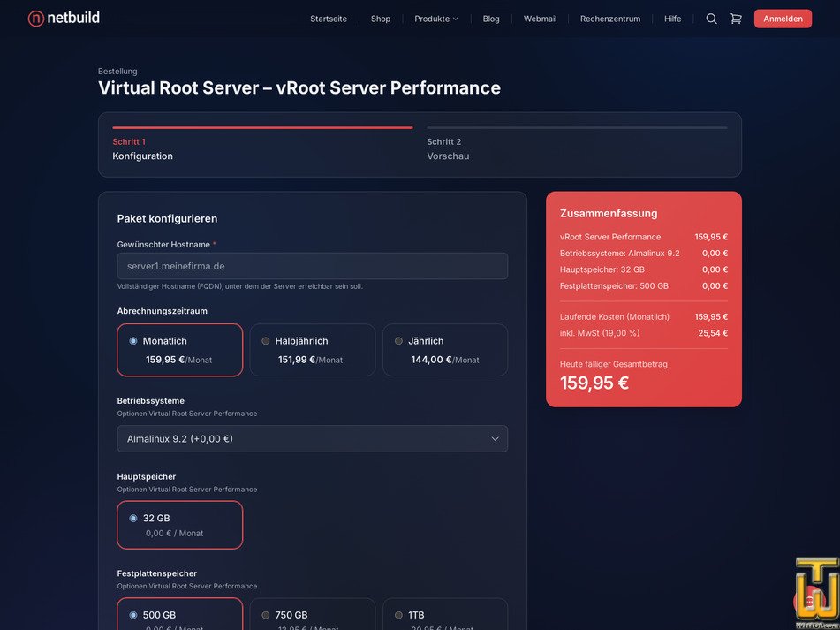Viewport: 840px width, 630px height.
Task: Go to Startseite
Action: point(329,19)
